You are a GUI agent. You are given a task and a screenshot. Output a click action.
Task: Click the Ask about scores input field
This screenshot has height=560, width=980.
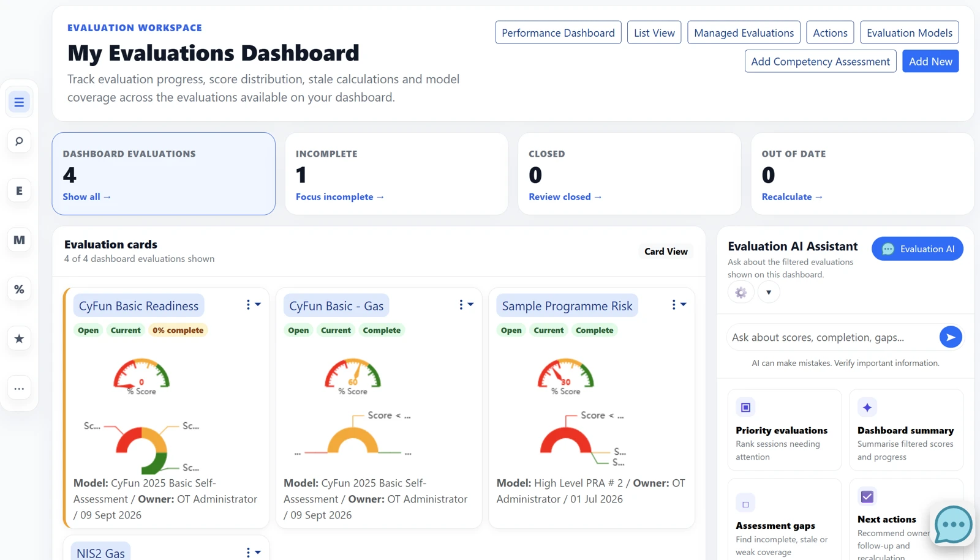(x=833, y=337)
